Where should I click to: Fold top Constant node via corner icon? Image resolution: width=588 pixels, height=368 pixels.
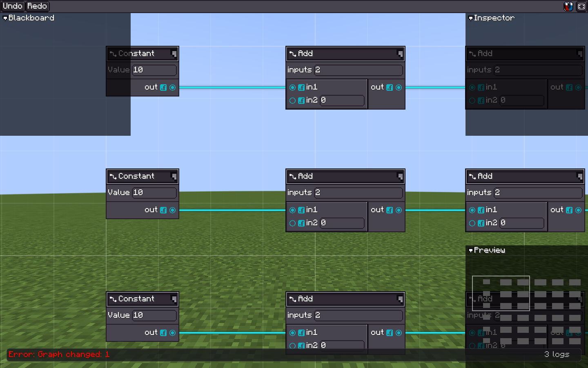click(174, 54)
